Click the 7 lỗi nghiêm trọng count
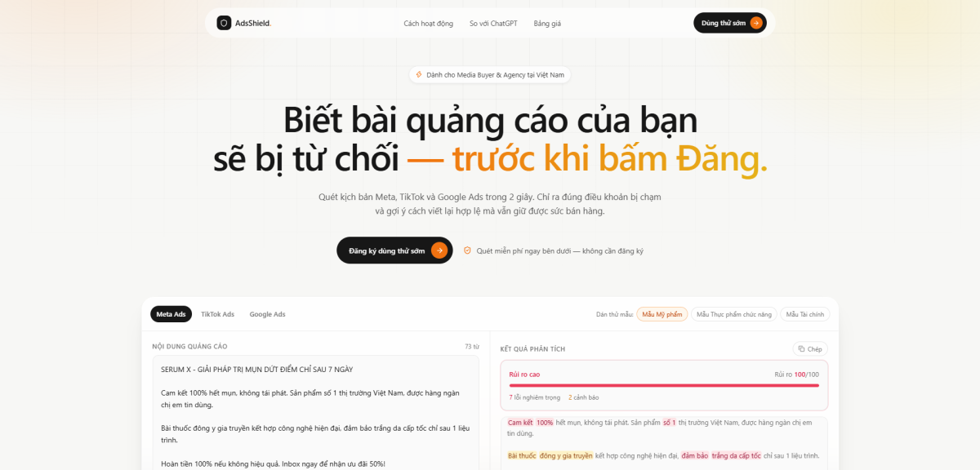Image resolution: width=980 pixels, height=470 pixels. tap(534, 397)
